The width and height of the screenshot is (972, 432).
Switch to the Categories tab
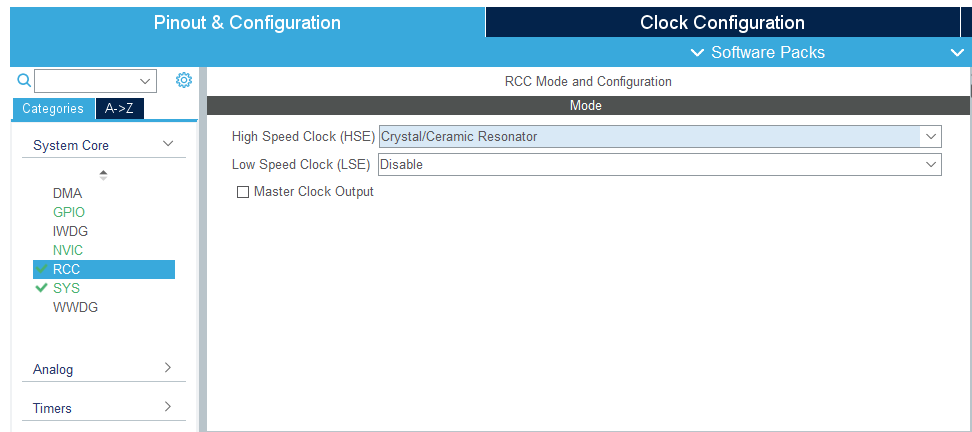pyautogui.click(x=53, y=108)
